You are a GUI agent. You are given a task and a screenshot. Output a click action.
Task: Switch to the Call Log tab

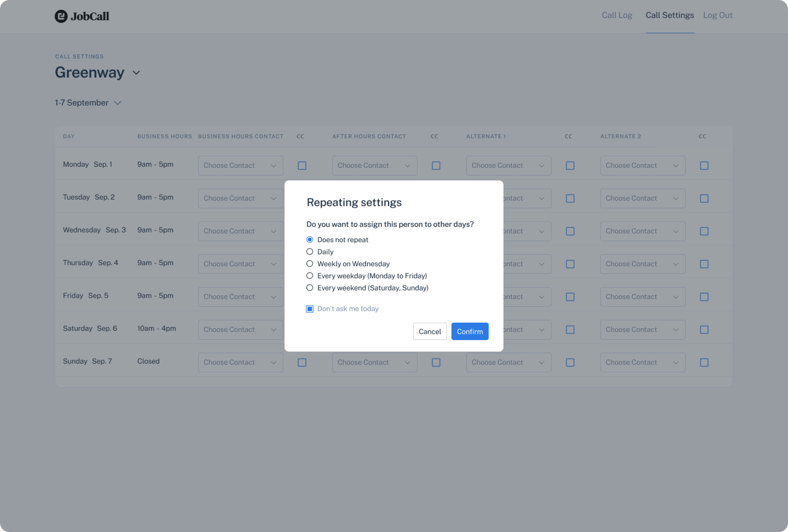coord(617,15)
